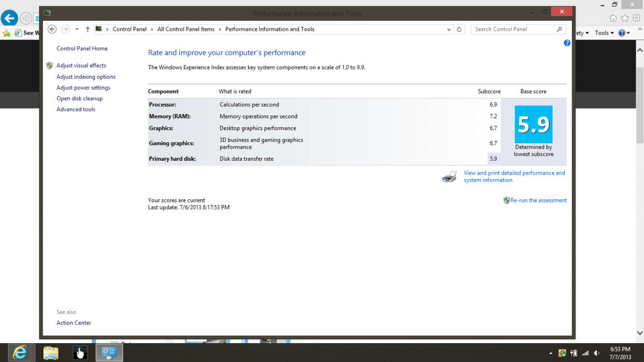Open Internet Explorer from taskbar
The image size is (644, 362).
point(19,353)
